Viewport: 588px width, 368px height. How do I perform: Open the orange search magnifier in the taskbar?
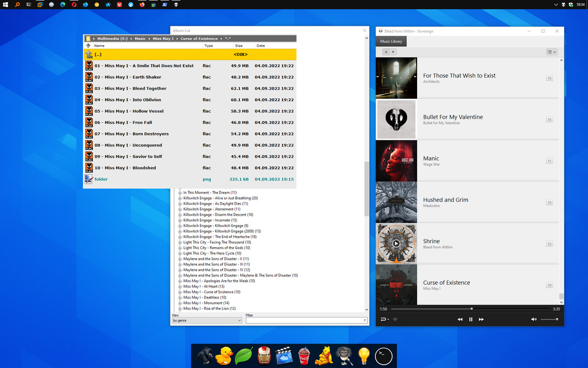pos(17,5)
